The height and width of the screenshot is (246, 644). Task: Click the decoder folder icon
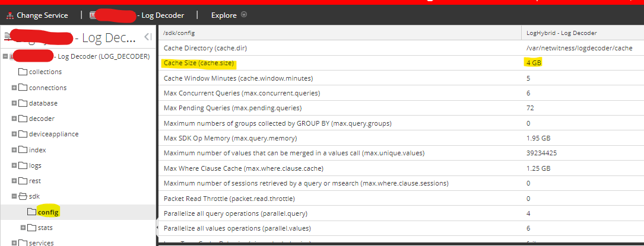23,119
